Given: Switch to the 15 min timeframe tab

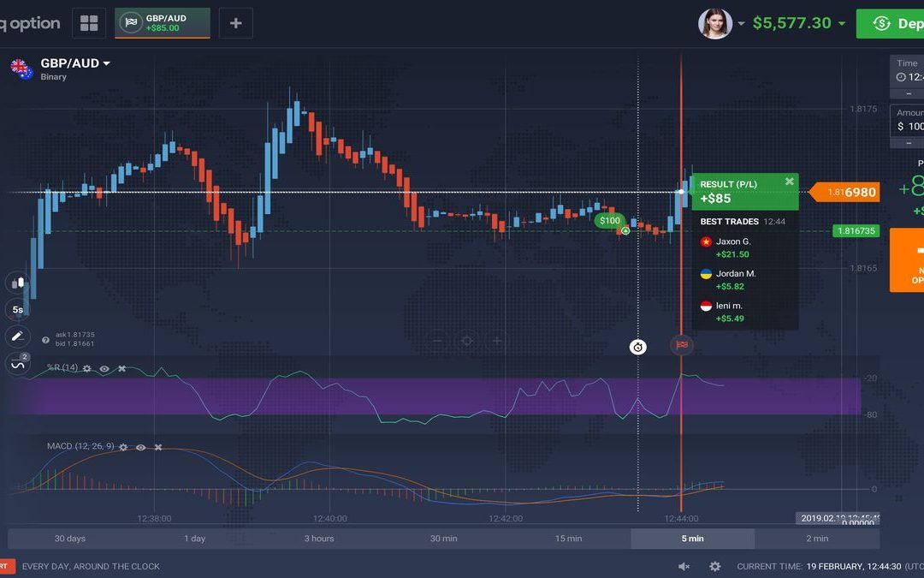Looking at the screenshot, I should click(567, 538).
